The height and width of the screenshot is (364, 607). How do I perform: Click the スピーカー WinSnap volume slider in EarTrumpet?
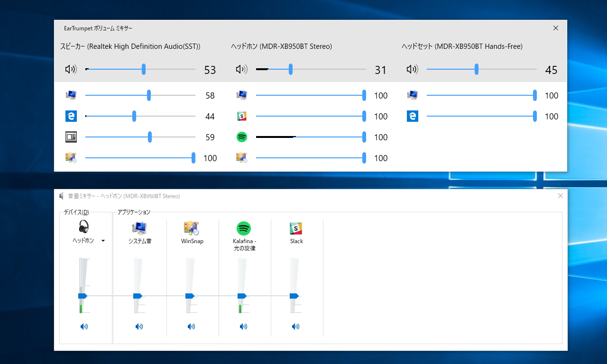[x=140, y=158]
